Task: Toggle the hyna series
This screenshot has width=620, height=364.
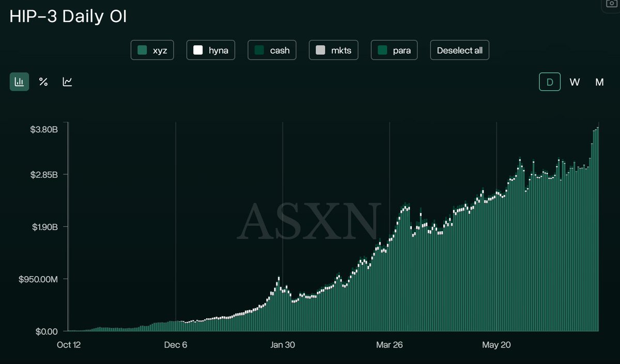Action: [x=211, y=51]
